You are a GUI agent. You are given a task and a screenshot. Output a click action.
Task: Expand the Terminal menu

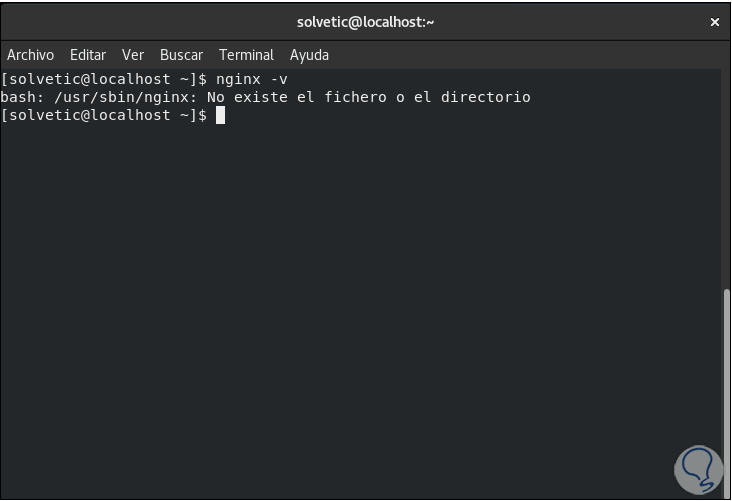(246, 55)
